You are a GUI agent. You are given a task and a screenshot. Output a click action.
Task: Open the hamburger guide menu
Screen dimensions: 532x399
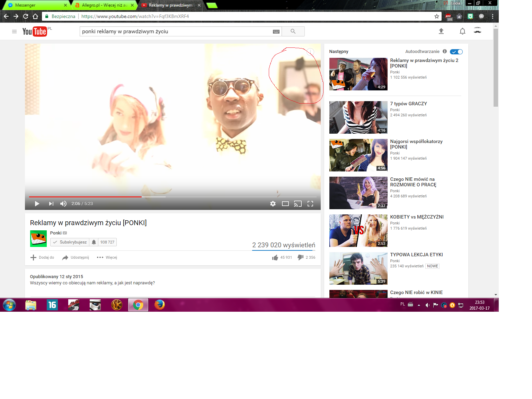click(x=14, y=32)
